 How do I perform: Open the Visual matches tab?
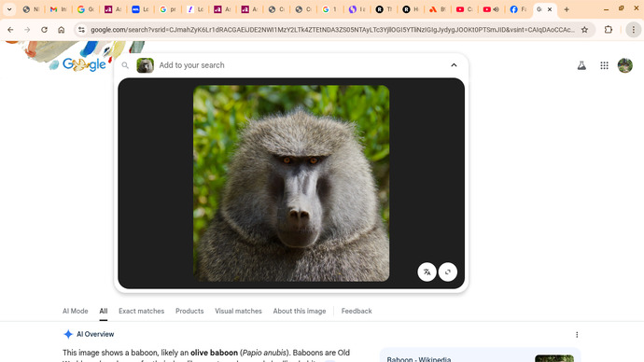(x=238, y=311)
